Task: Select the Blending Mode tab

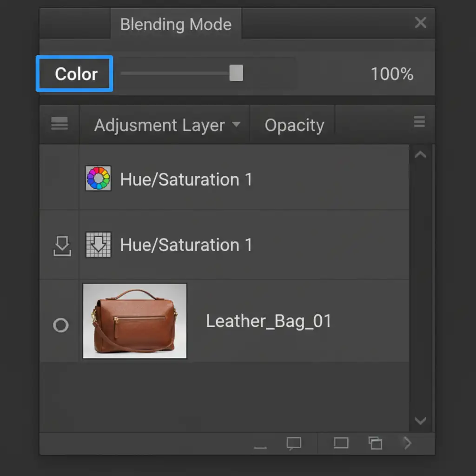Action: [x=176, y=24]
